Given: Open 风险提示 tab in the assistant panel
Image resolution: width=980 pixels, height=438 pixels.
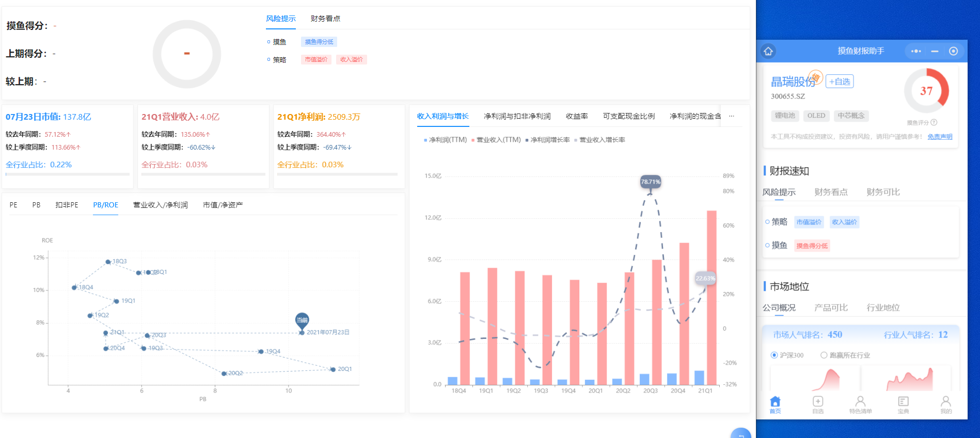Looking at the screenshot, I should coord(779,192).
